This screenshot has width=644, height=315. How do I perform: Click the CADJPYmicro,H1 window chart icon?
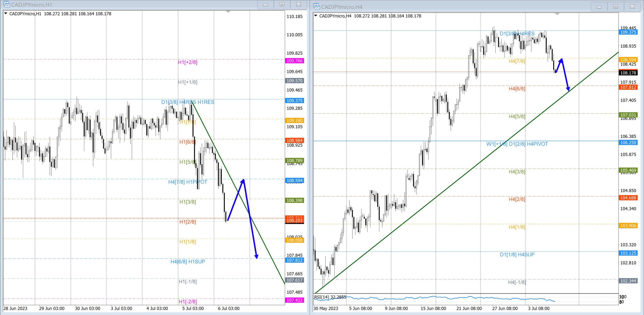[6, 4]
